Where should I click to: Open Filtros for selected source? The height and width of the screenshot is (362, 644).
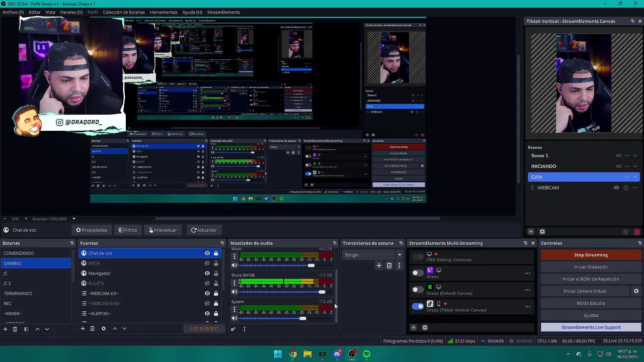click(x=128, y=230)
